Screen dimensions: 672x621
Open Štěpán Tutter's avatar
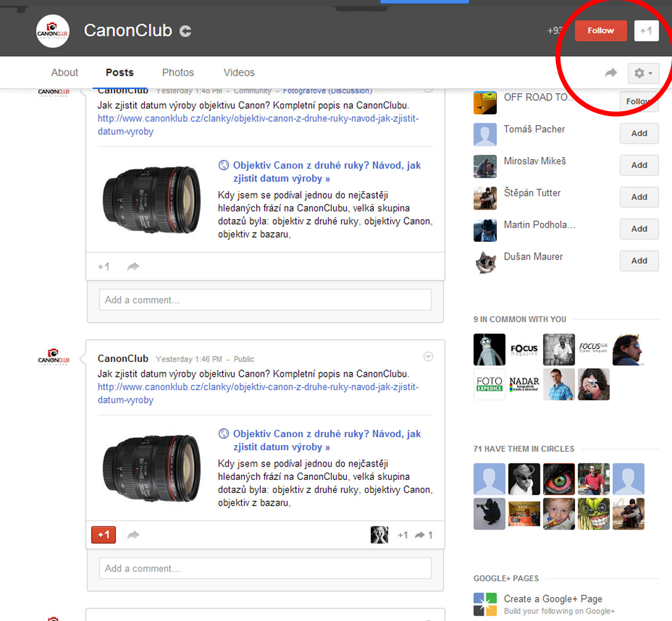click(484, 198)
